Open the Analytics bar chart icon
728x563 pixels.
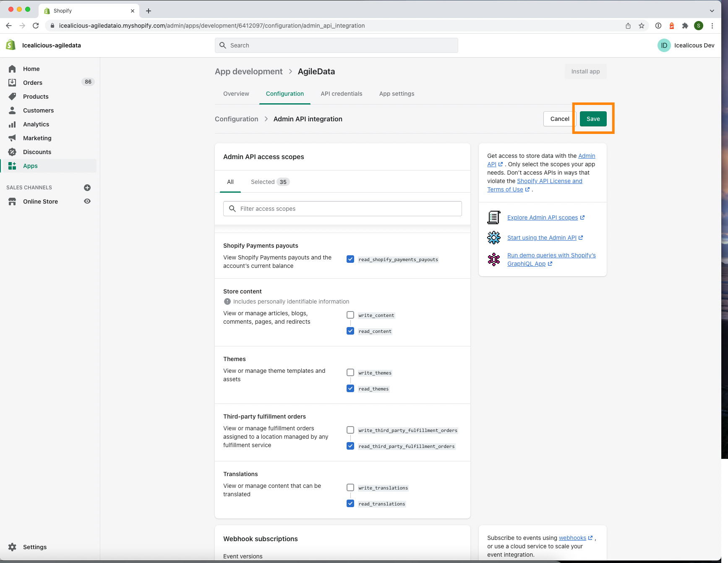pyautogui.click(x=12, y=124)
